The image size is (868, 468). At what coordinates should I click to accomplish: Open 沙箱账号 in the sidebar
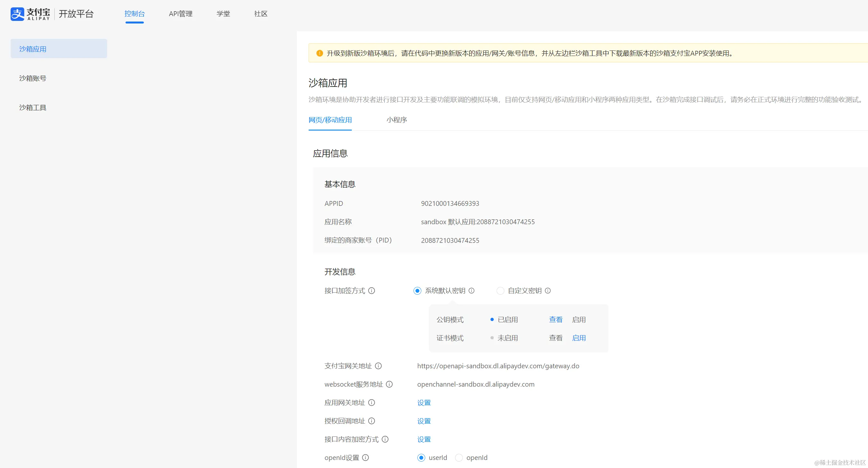(x=33, y=78)
